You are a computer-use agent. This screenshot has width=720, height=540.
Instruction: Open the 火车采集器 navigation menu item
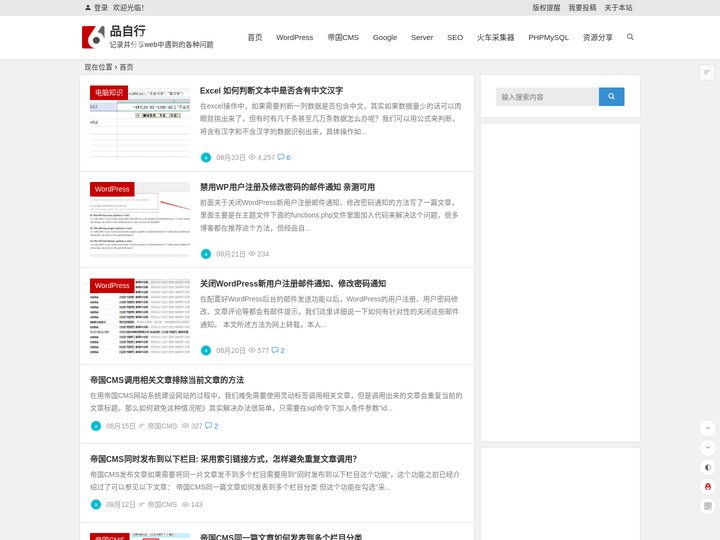point(495,37)
